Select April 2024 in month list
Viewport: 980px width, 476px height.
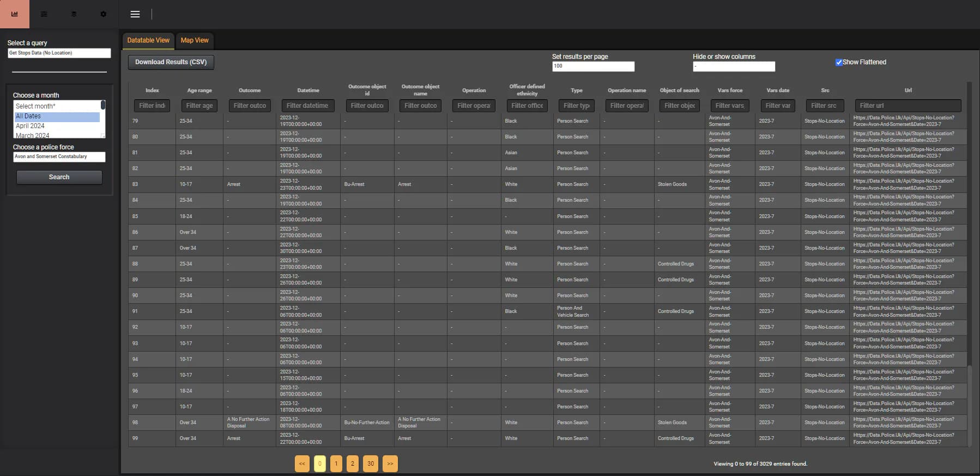(30, 126)
